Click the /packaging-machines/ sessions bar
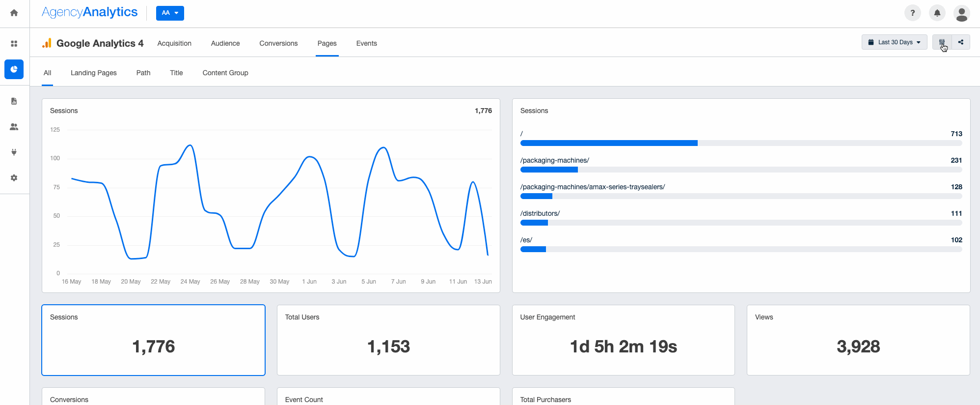Image resolution: width=980 pixels, height=405 pixels. tap(740, 170)
